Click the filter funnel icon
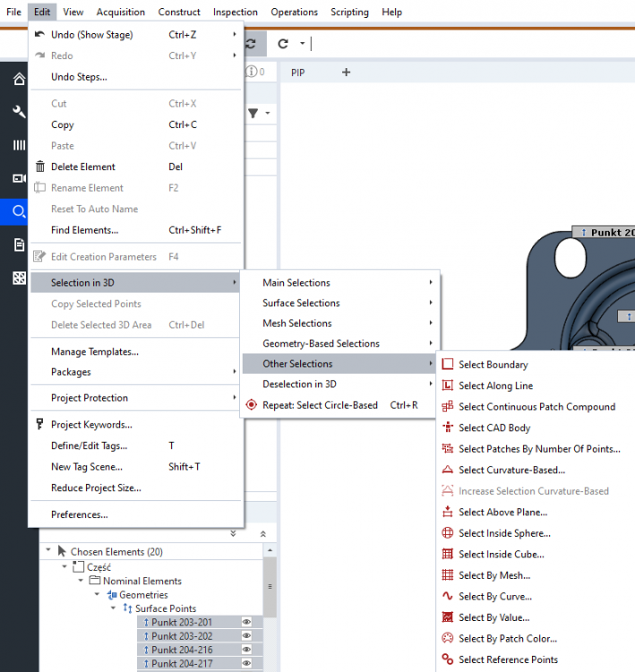Image resolution: width=635 pixels, height=672 pixels. (x=253, y=113)
